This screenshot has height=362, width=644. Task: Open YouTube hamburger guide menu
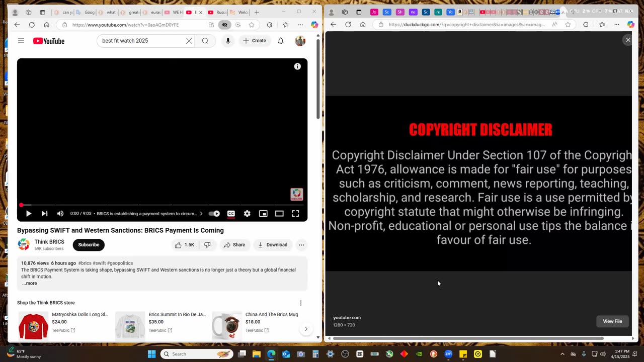pos(21,41)
